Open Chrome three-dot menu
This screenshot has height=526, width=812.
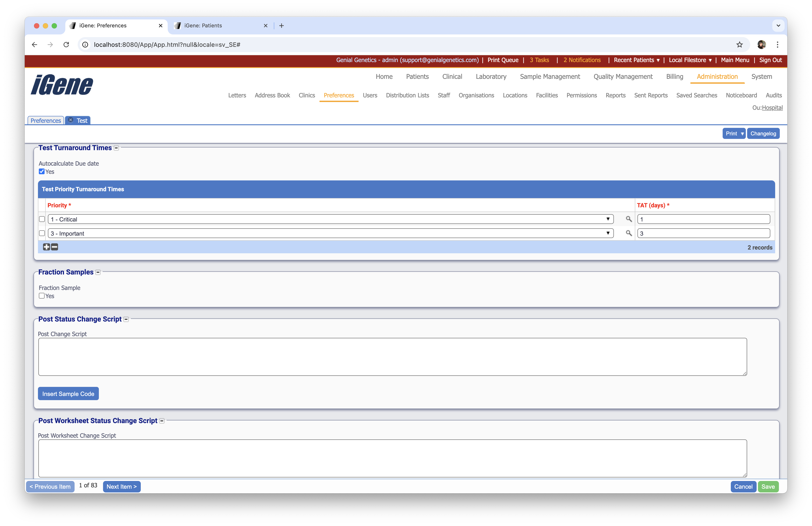tap(778, 45)
